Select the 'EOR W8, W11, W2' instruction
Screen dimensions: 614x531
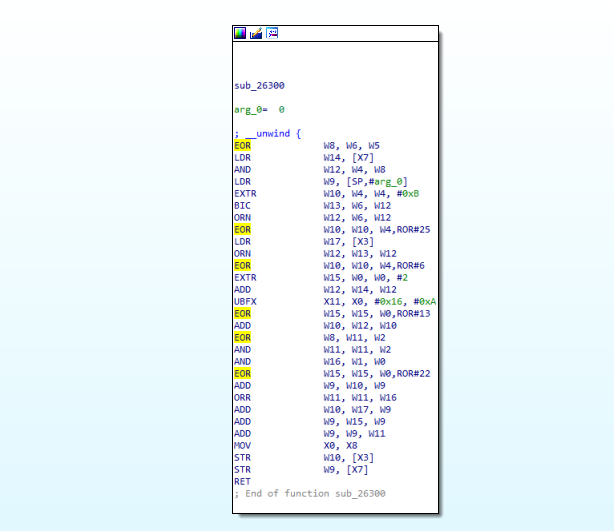point(310,338)
